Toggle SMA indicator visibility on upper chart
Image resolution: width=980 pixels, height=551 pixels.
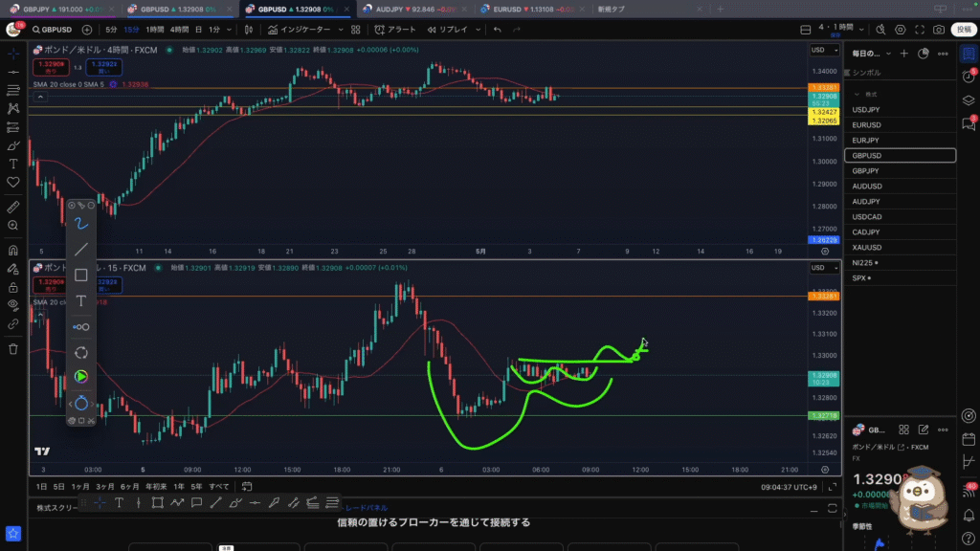[x=113, y=84]
